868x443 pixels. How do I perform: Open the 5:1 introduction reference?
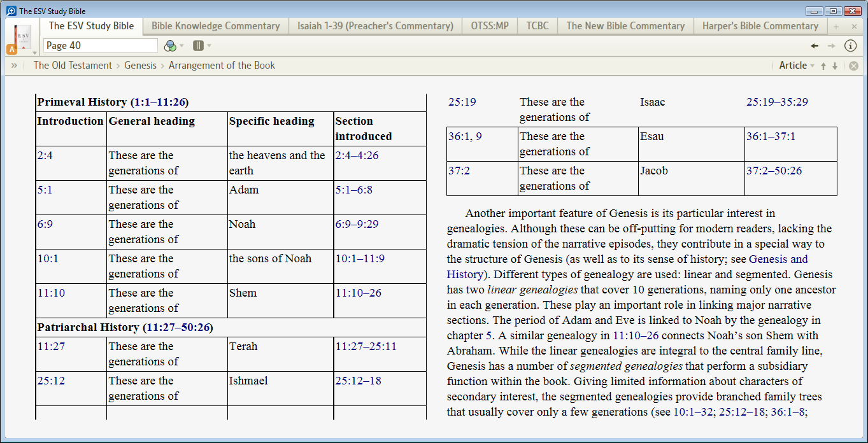(x=45, y=190)
